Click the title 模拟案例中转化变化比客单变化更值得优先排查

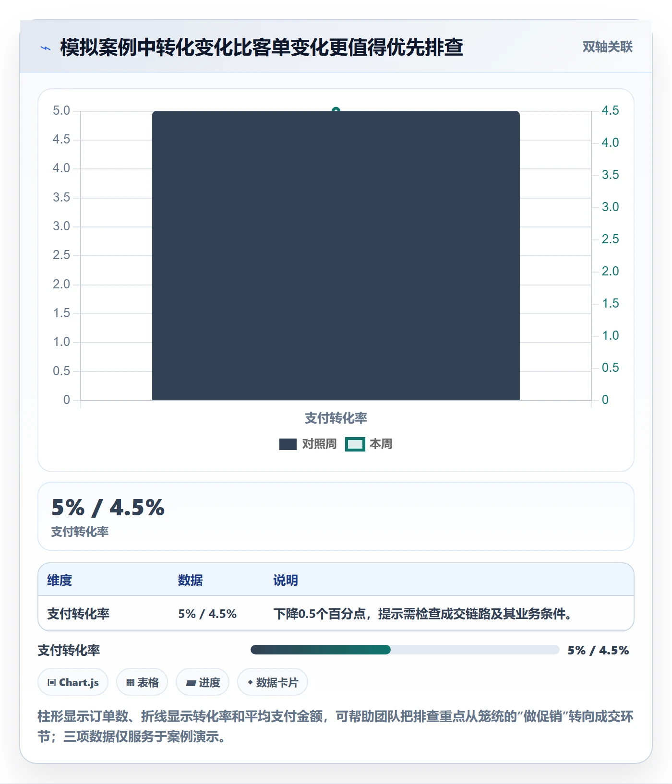(x=262, y=47)
